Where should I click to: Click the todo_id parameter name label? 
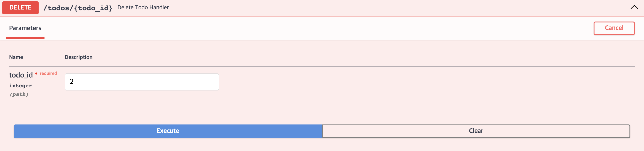point(21,75)
